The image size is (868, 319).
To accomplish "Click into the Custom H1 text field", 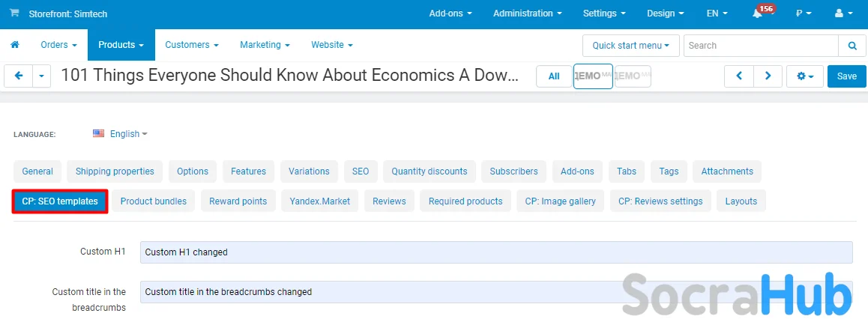I will pos(495,252).
